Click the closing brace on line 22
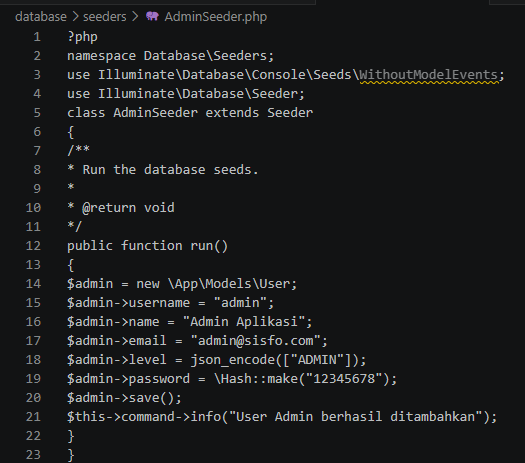Screen dimensions: 525x463 (71, 436)
